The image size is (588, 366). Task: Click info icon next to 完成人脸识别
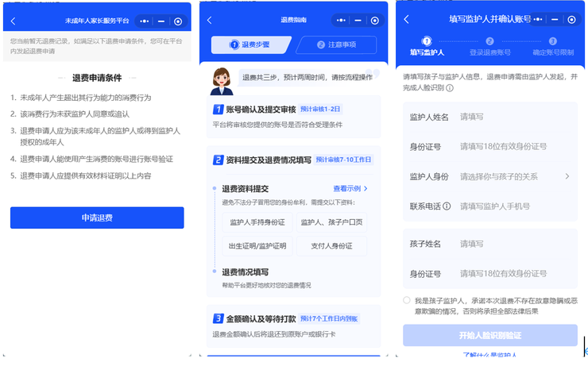450,87
